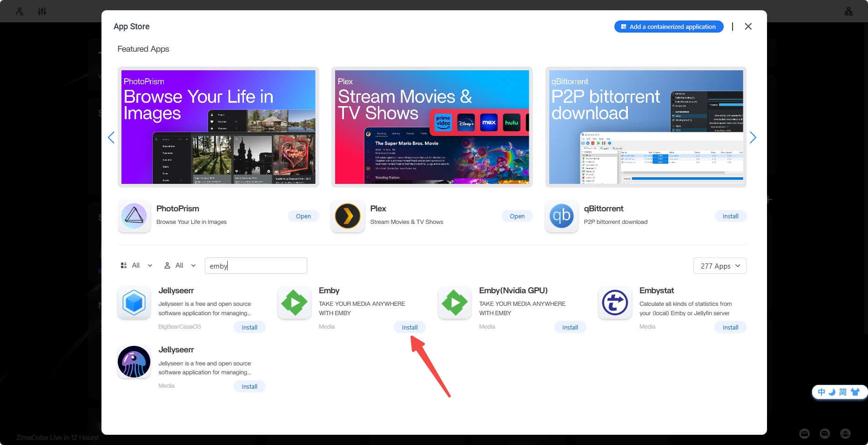Click the Emby app icon
This screenshot has height=445, width=868.
[x=294, y=303]
